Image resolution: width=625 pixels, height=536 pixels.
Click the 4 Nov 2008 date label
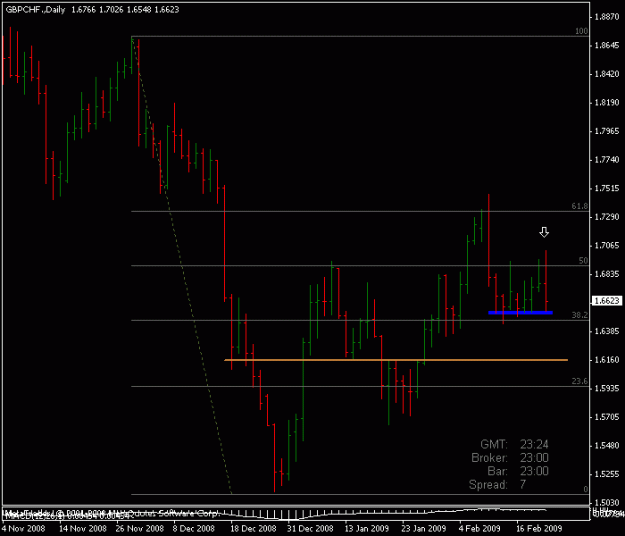coord(23,529)
